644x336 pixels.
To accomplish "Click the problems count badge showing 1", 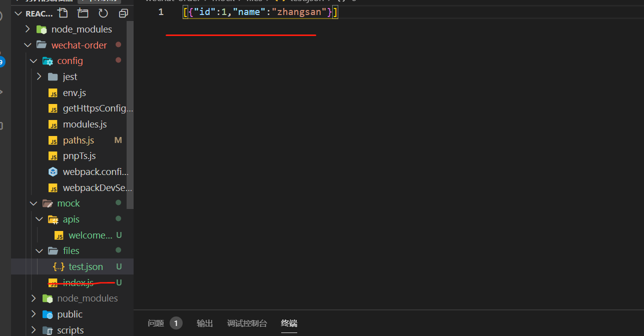I will (176, 323).
